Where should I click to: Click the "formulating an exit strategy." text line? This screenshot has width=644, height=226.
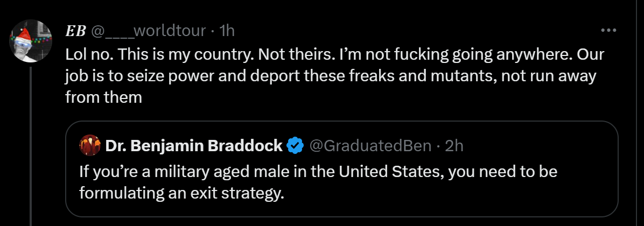coord(181,193)
